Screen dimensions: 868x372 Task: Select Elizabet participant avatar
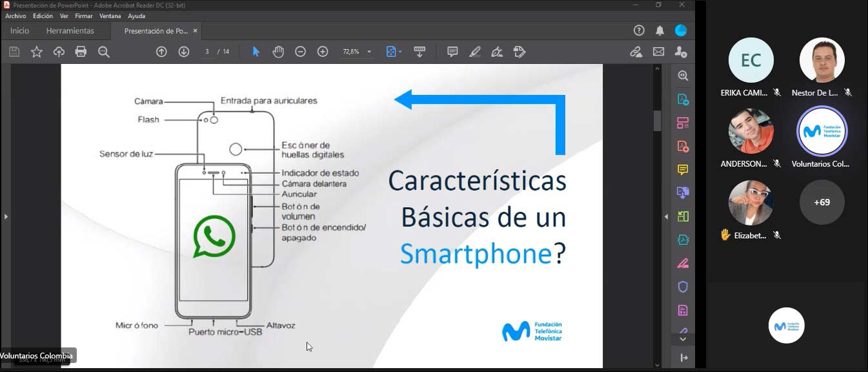pos(751,203)
